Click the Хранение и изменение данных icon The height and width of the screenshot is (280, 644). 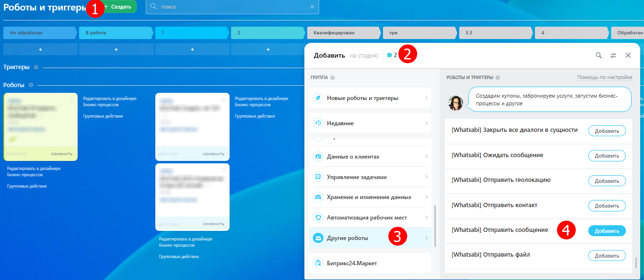(318, 197)
